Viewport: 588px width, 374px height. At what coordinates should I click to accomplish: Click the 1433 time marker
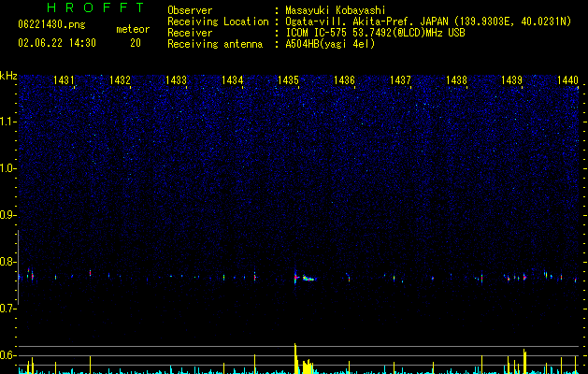click(177, 79)
